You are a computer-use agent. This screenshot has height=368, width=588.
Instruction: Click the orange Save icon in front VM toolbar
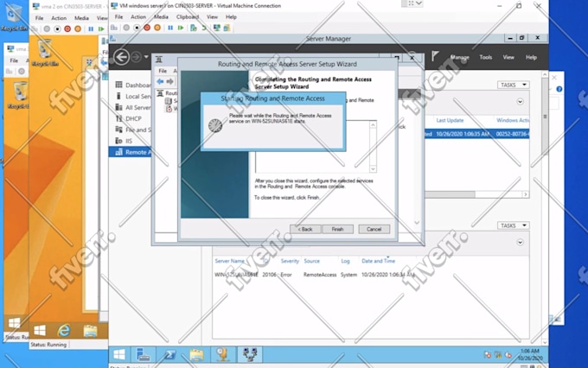coord(157,28)
